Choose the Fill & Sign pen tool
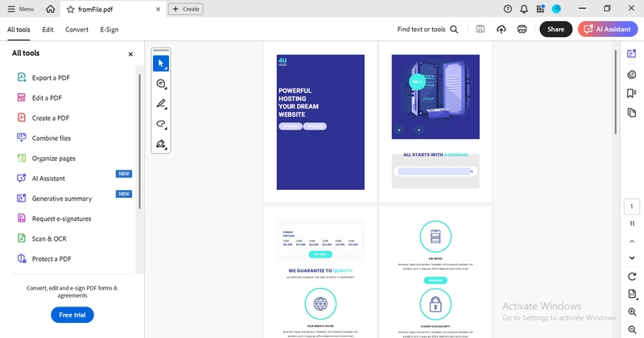 click(x=161, y=144)
